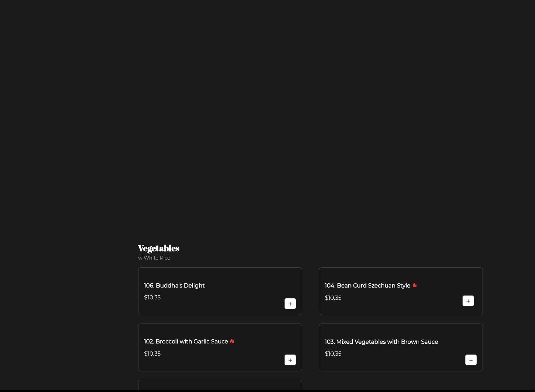Tap the plus icon for Mixed Vegetables

pos(471,360)
